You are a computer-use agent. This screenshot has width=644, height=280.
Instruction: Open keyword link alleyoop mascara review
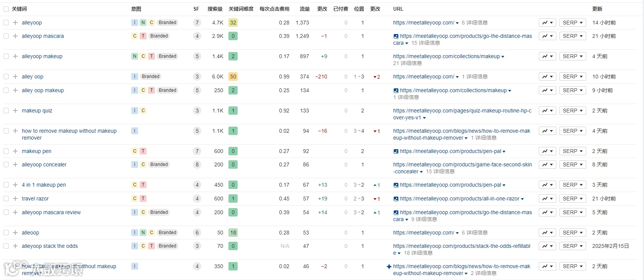pyautogui.click(x=51, y=212)
